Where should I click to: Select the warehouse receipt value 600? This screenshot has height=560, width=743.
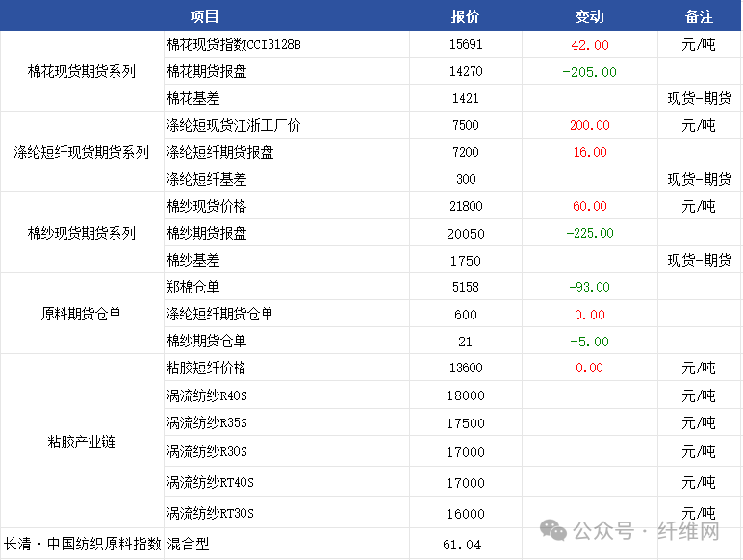tap(466, 315)
